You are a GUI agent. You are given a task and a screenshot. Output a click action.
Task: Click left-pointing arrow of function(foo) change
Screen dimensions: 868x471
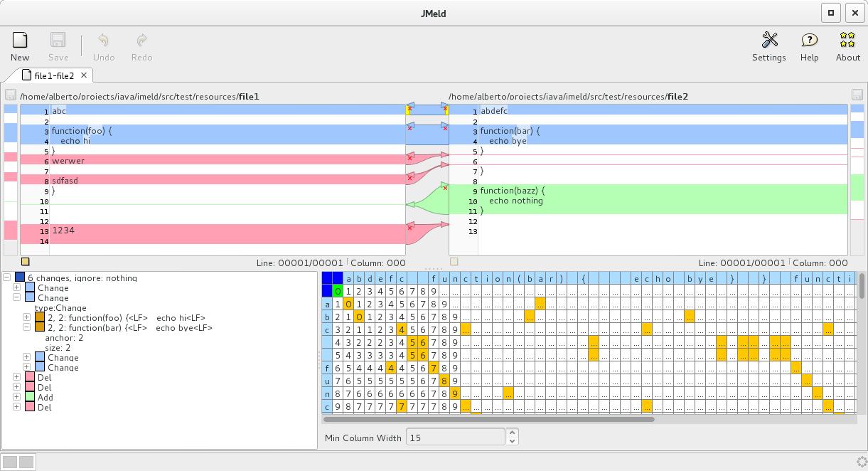[x=409, y=125]
